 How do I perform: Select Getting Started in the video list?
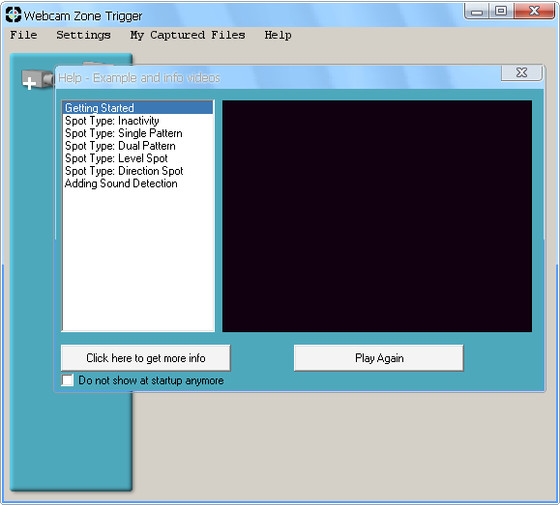click(138, 108)
